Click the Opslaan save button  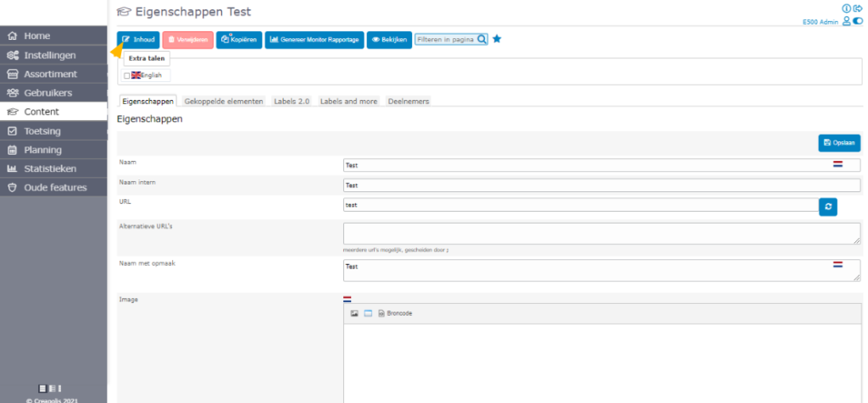(839, 143)
